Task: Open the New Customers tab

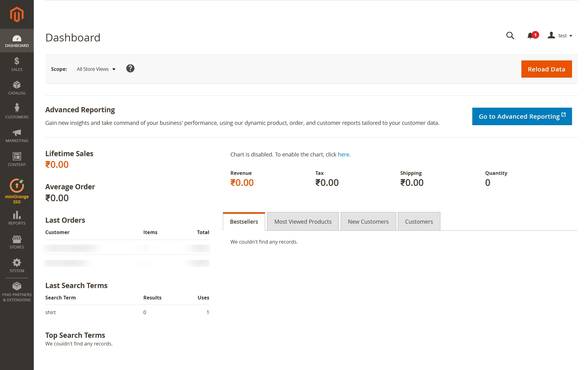Action: pos(368,221)
